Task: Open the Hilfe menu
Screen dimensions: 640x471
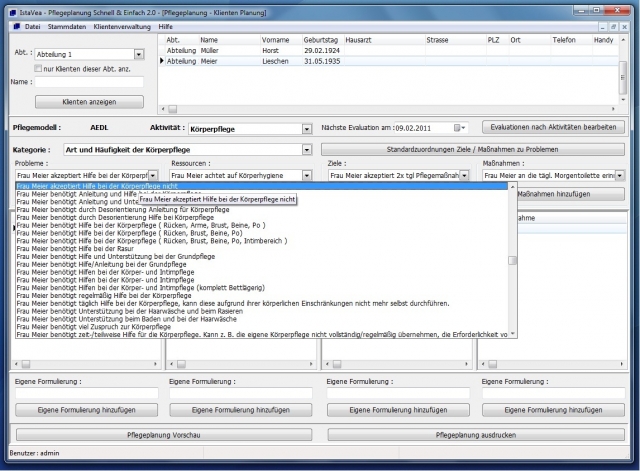Action: point(165,27)
